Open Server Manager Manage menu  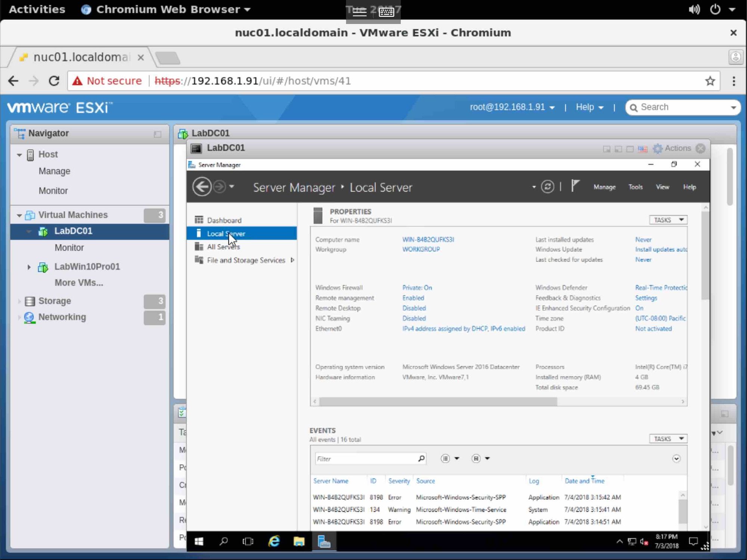604,187
